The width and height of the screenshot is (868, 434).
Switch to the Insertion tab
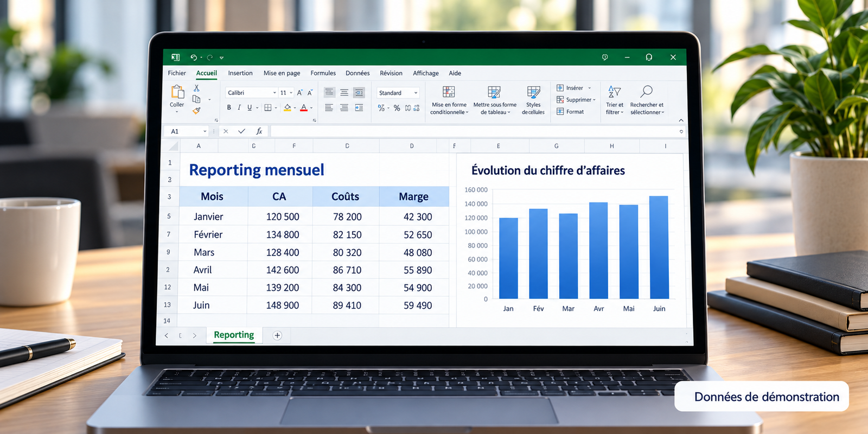pos(240,73)
